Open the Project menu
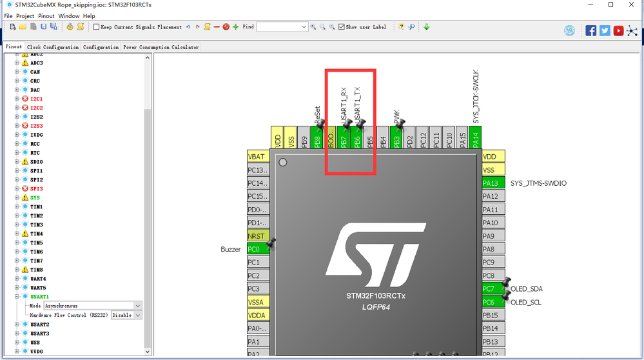 click(x=25, y=16)
